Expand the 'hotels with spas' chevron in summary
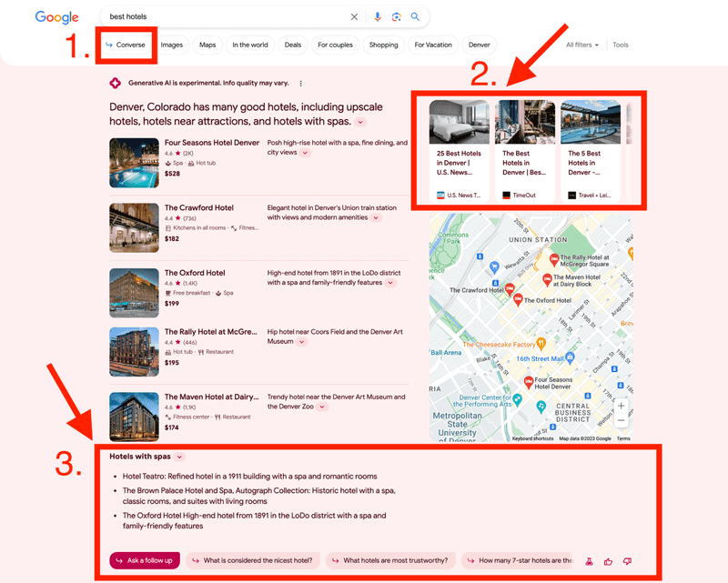 click(360, 121)
